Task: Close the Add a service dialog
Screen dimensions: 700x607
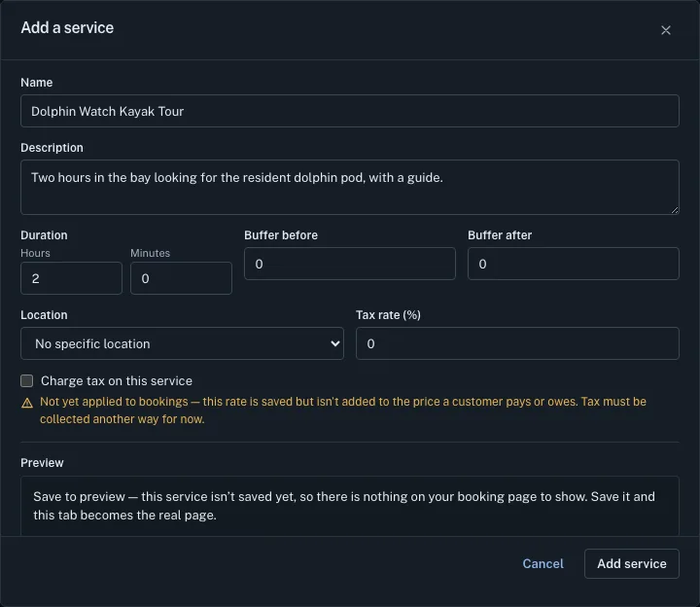Action: 666,30
